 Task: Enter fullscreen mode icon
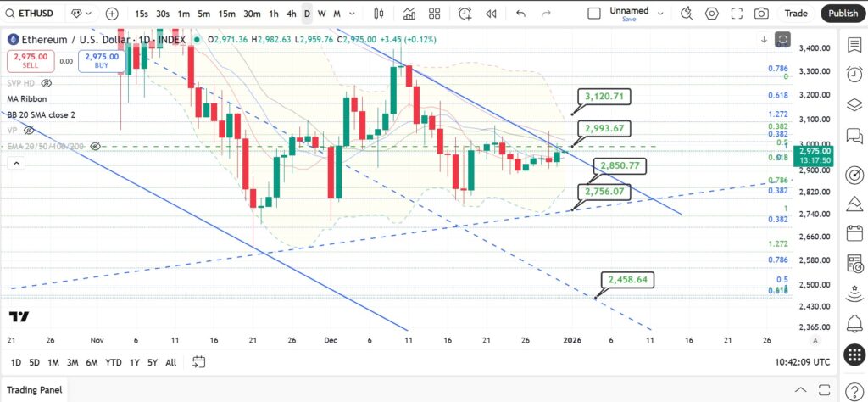737,14
